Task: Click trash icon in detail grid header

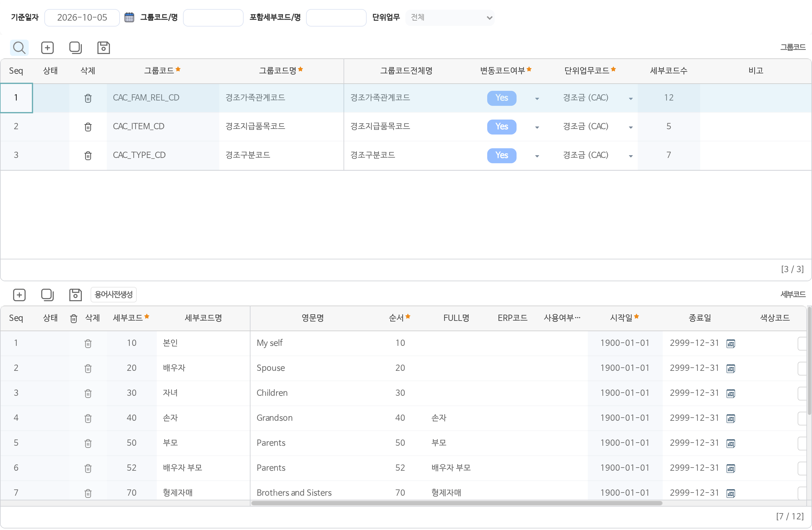Action: 74,319
